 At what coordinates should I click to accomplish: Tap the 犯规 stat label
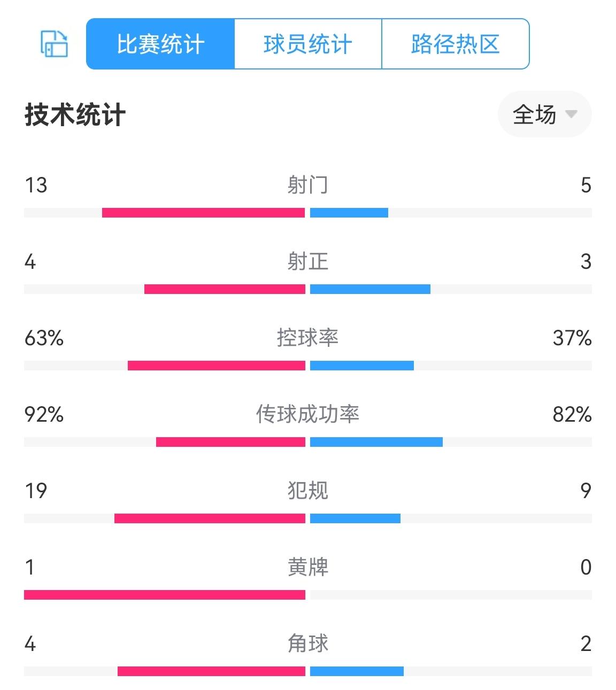coord(307,491)
